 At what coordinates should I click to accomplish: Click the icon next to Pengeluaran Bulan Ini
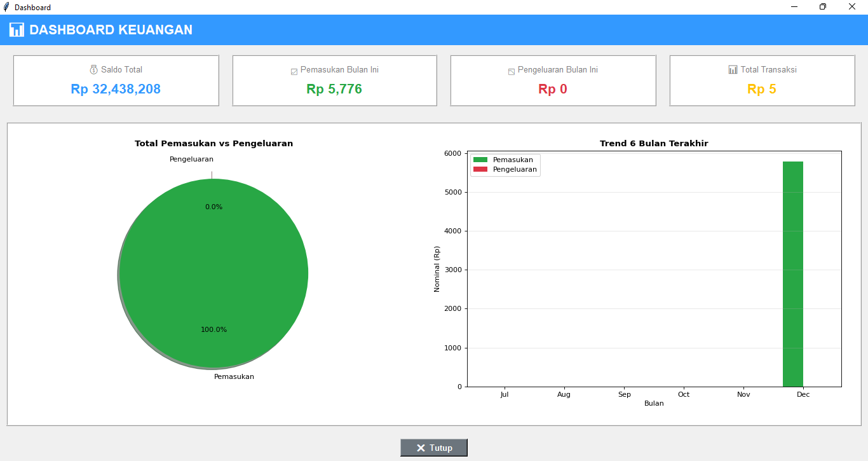[x=510, y=70]
